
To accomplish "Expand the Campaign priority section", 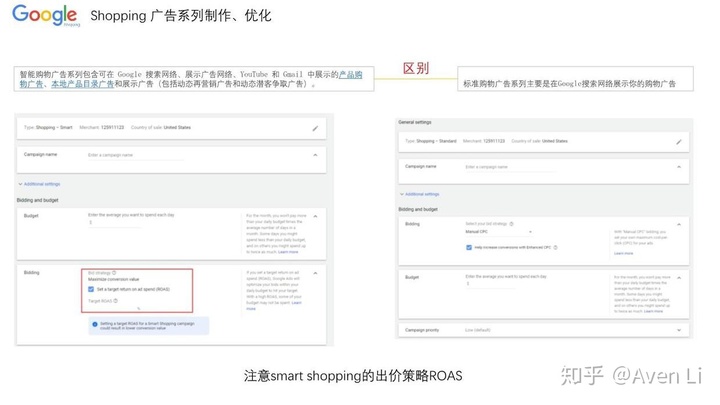I will (x=679, y=330).
